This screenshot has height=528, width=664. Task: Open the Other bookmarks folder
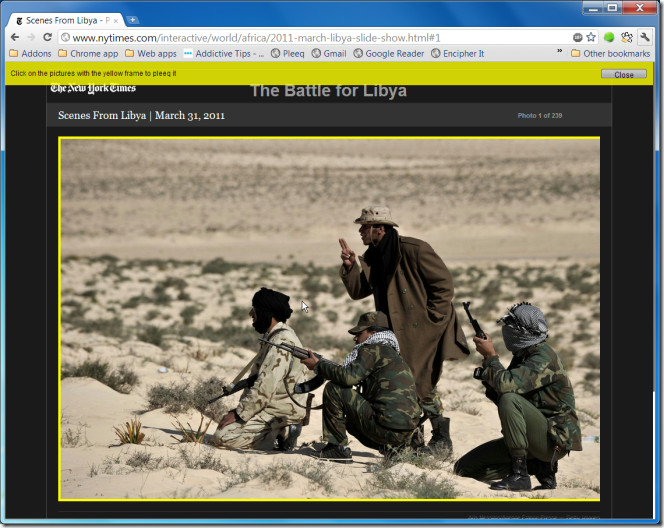pos(611,53)
